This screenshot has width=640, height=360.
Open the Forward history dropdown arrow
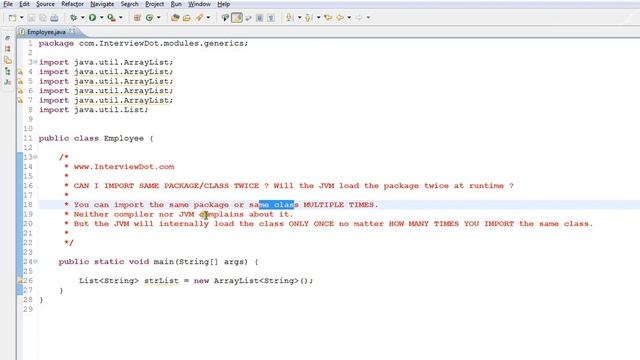368,18
